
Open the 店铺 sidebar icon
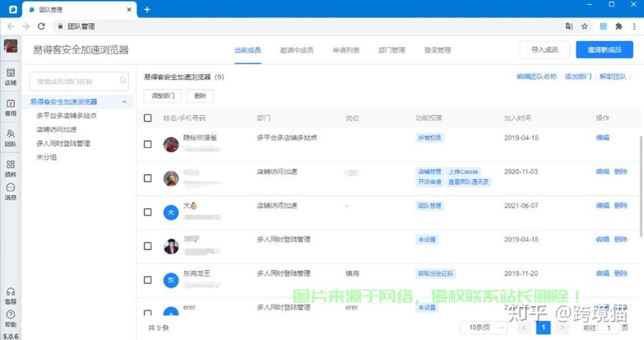click(x=11, y=76)
